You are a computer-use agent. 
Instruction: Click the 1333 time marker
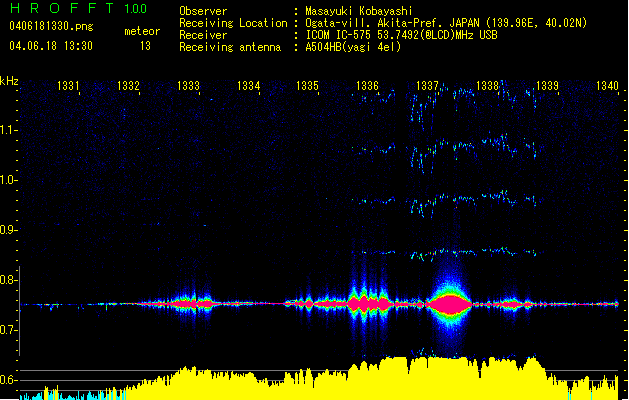(x=189, y=86)
